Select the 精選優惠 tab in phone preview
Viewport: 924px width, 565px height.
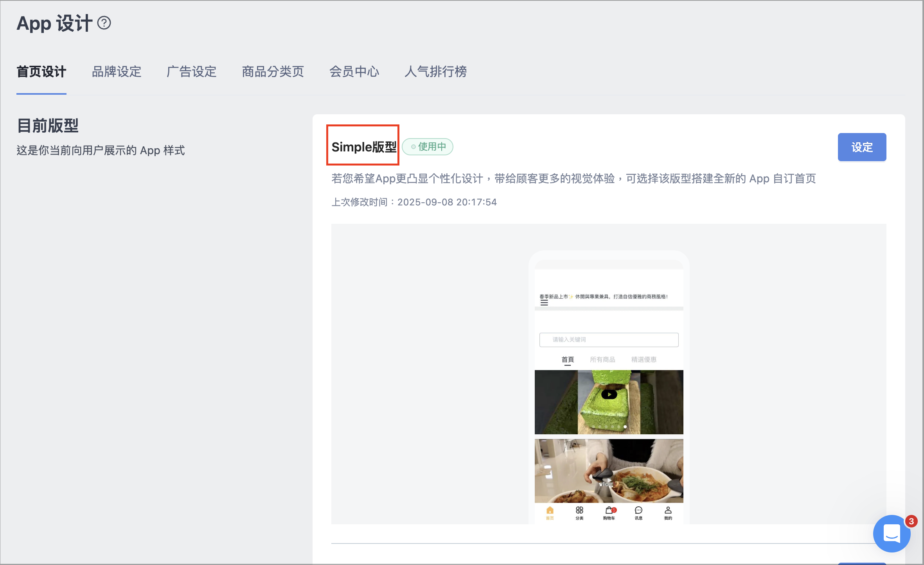point(644,360)
